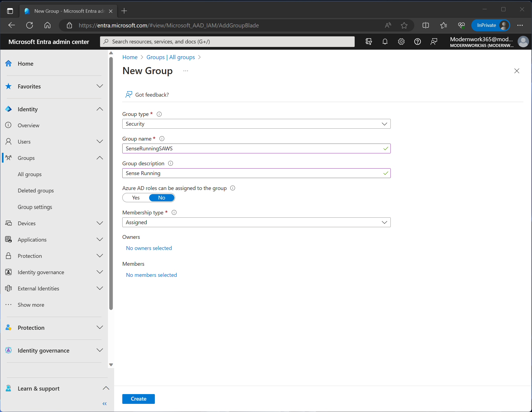The height and width of the screenshot is (412, 532).
Task: Click the feedback icon in top header
Action: coord(434,42)
